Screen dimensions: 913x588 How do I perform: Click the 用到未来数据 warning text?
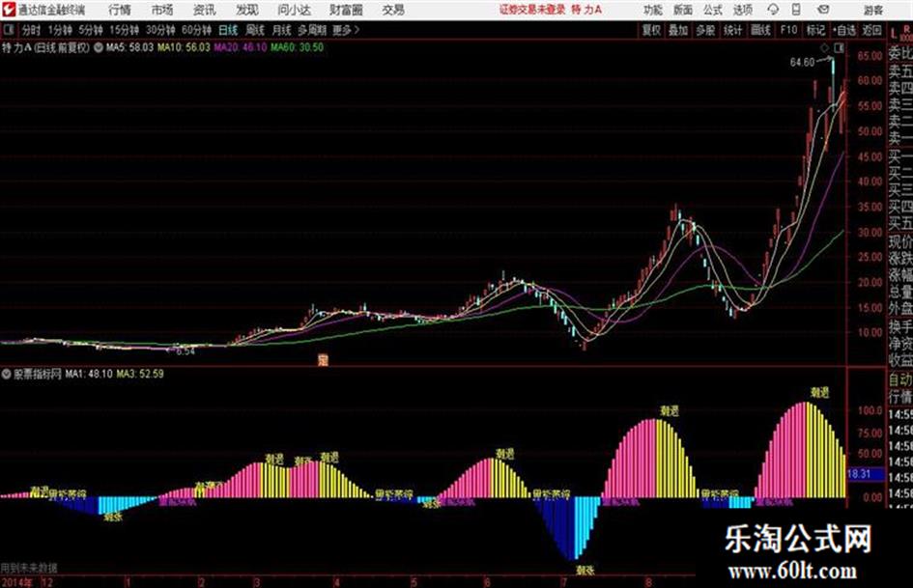tap(29, 568)
